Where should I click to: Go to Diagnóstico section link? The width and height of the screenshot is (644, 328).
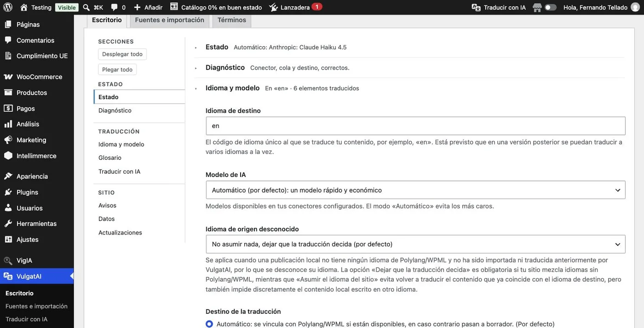[x=115, y=111]
